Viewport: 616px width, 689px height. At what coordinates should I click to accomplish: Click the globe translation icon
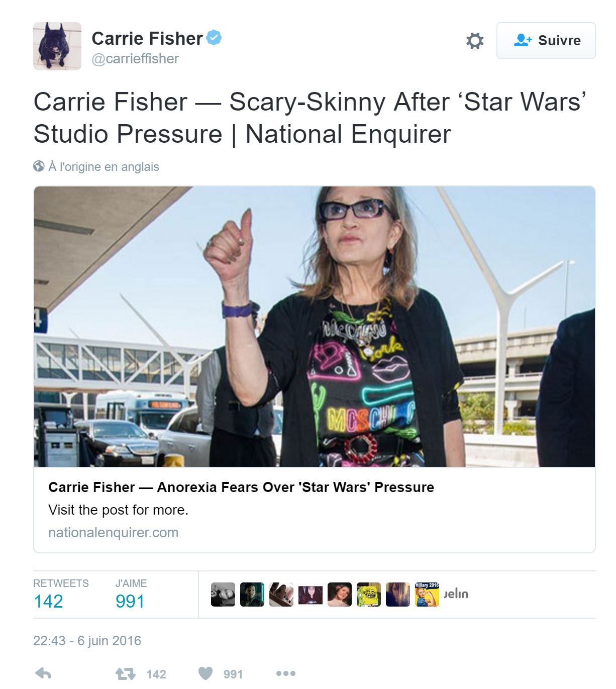39,166
